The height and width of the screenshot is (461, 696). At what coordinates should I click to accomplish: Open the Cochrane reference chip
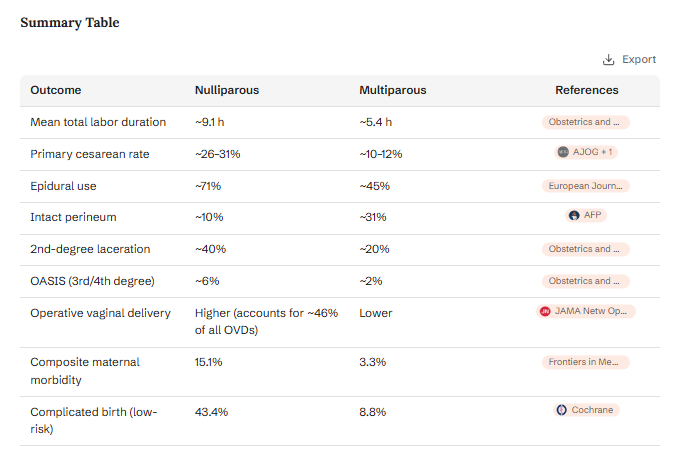pos(586,410)
